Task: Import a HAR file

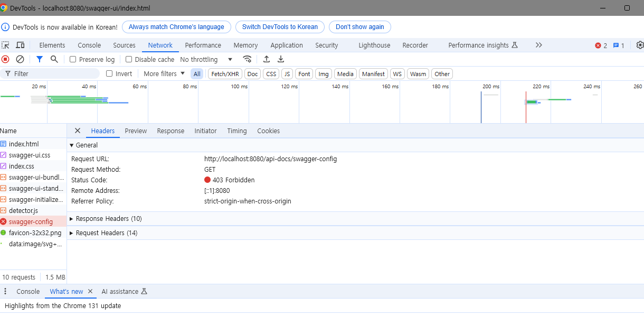Action: tap(267, 59)
